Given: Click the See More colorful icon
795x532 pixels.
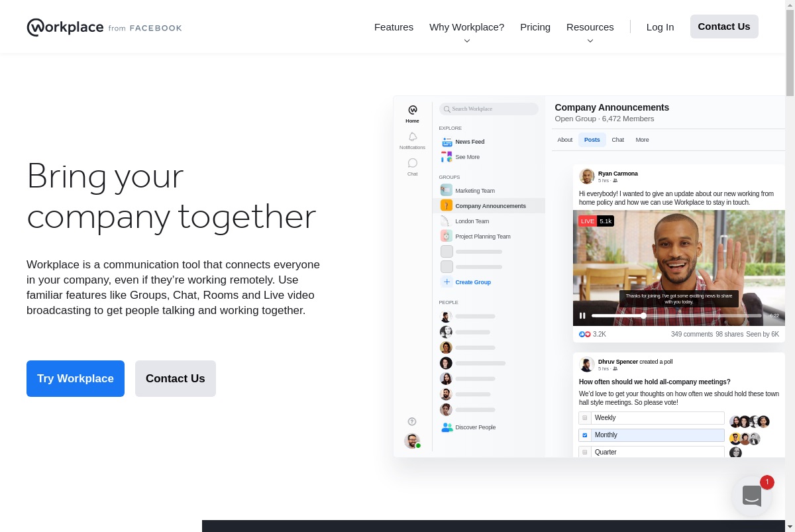Looking at the screenshot, I should pos(447,157).
